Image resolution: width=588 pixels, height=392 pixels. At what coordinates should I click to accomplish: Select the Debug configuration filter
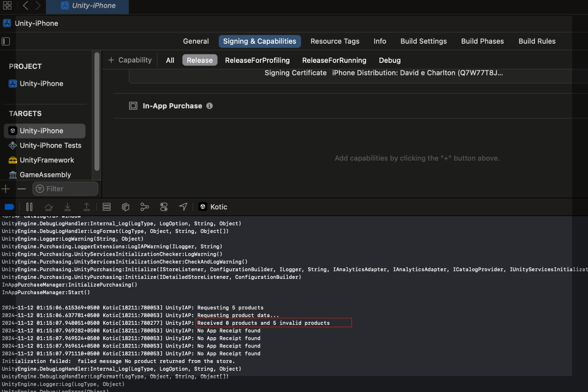(x=390, y=60)
